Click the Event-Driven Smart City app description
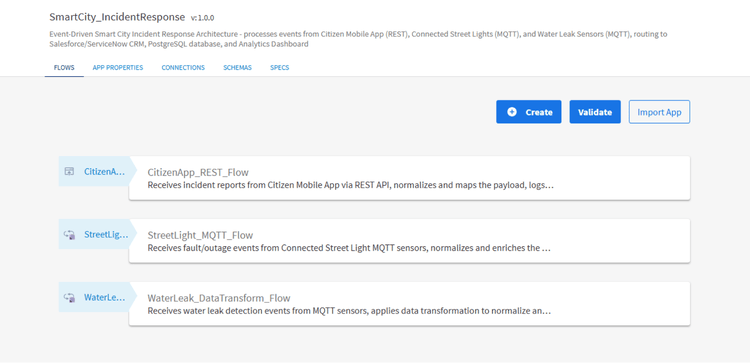Viewport: 750px width, 363px height. click(x=358, y=39)
